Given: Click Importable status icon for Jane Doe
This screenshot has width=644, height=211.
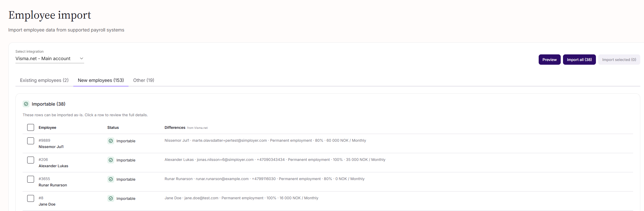Looking at the screenshot, I should (111, 198).
